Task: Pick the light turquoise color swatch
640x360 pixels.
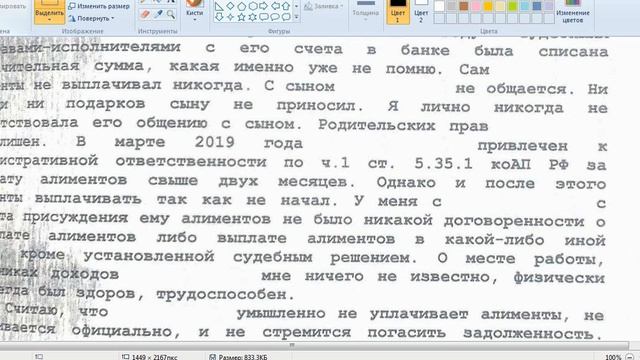Action: [525, 6]
